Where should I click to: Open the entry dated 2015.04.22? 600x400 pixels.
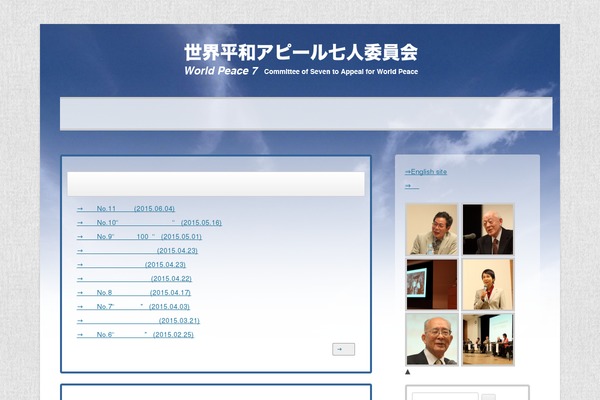pos(134,279)
